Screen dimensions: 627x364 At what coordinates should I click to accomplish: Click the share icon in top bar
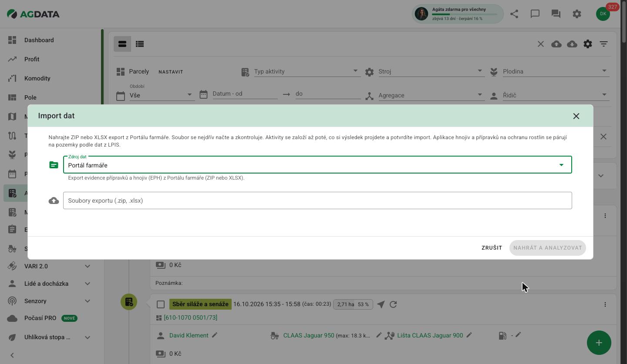coord(514,14)
